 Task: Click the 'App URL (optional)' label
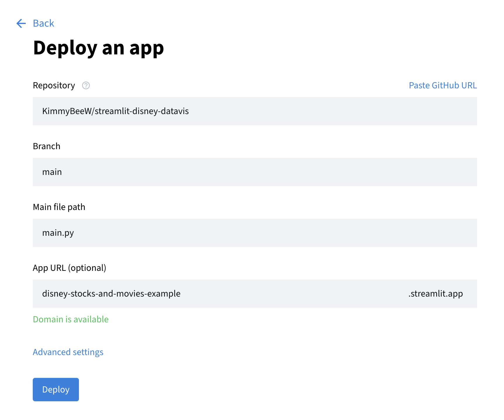tap(69, 268)
